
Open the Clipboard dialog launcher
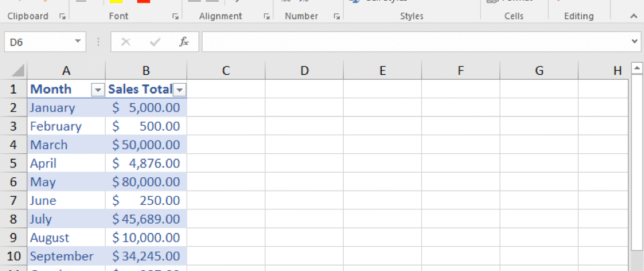tap(62, 16)
